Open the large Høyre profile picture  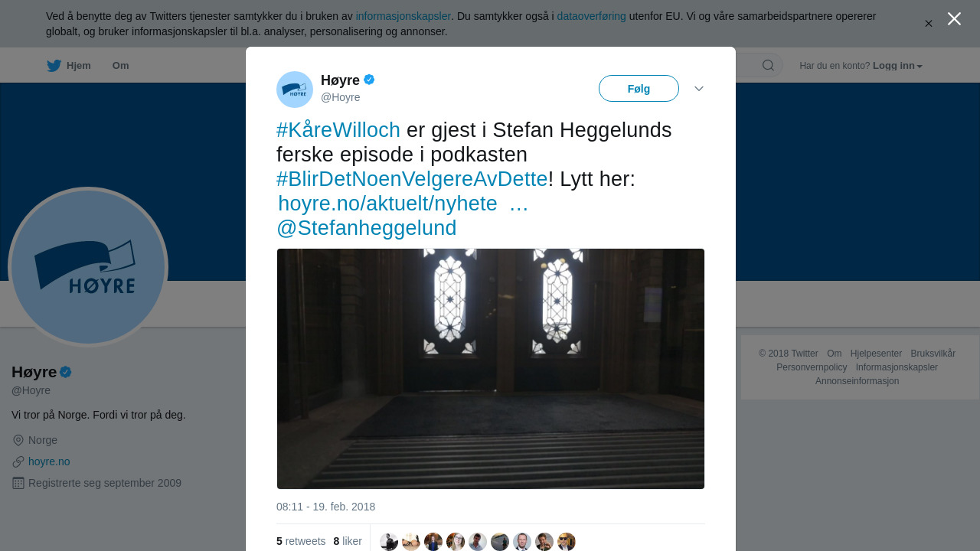[88, 267]
